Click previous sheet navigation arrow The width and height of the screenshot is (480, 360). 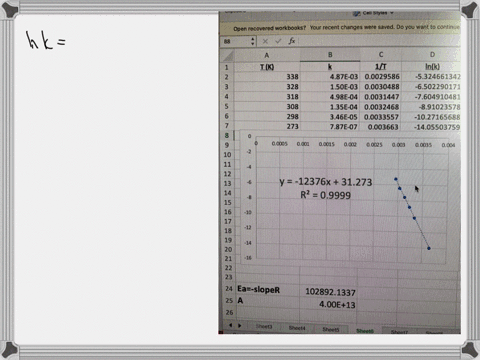click(x=230, y=325)
